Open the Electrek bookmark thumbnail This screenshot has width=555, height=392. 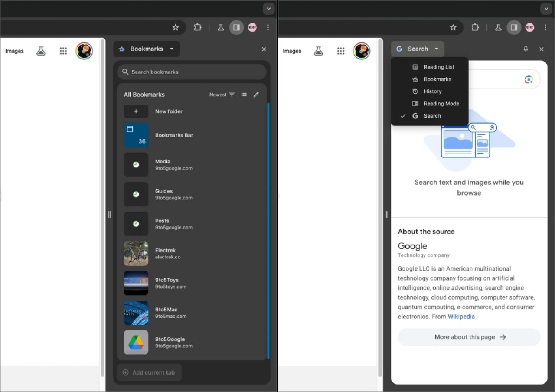tap(136, 254)
